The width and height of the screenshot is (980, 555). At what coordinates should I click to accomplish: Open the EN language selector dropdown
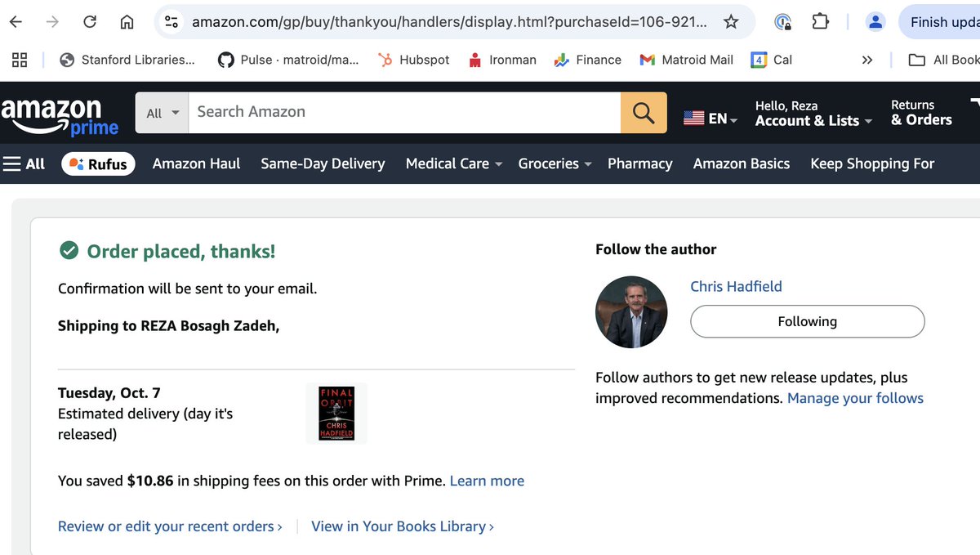coord(710,119)
